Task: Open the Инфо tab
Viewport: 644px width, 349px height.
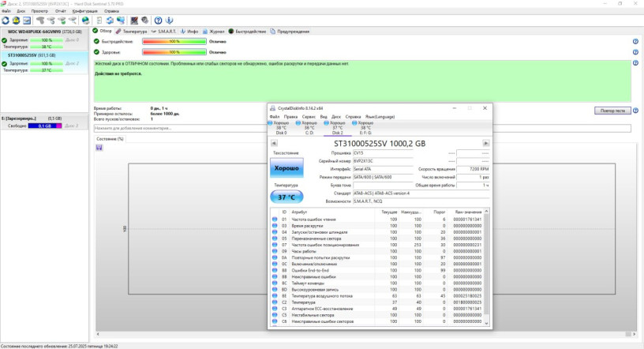Action: click(189, 32)
